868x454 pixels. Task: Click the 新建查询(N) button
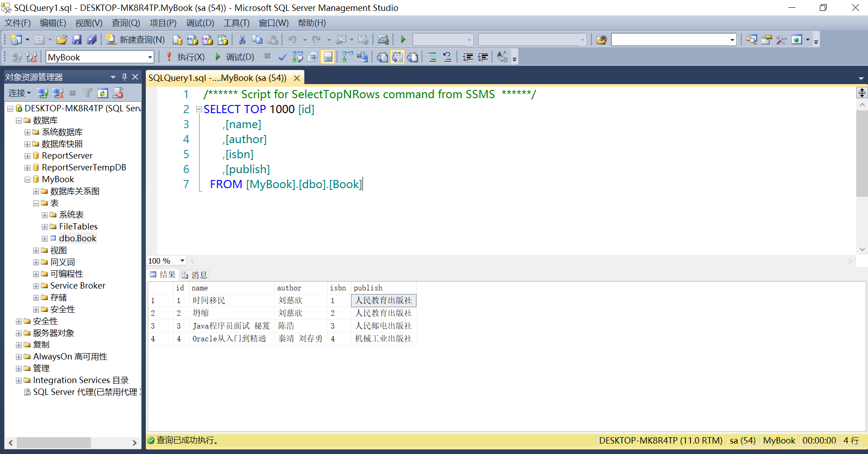coord(135,40)
